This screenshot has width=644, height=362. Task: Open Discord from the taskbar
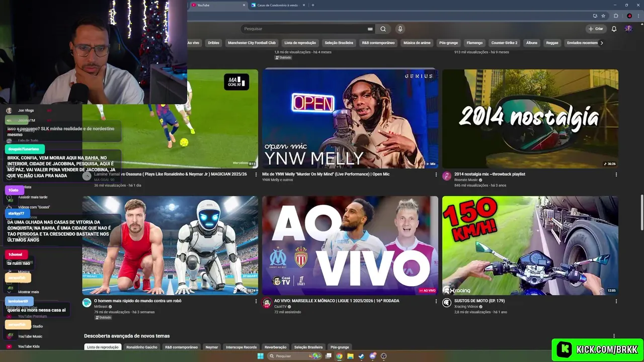click(x=372, y=356)
